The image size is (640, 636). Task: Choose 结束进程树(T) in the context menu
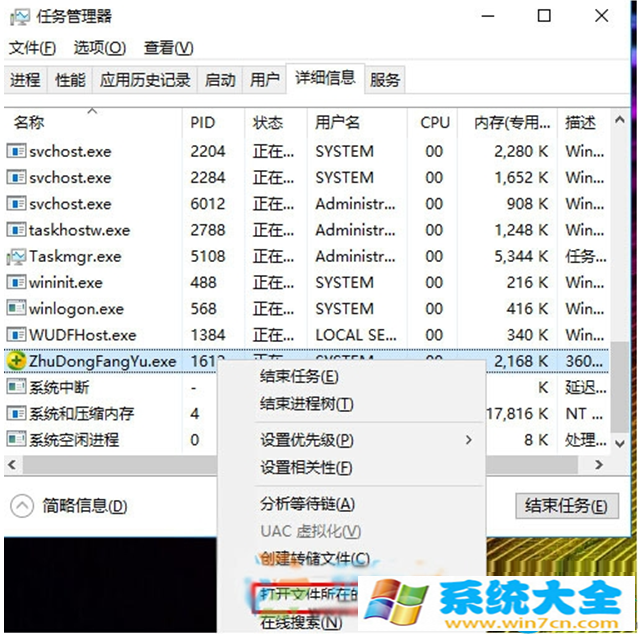[307, 404]
